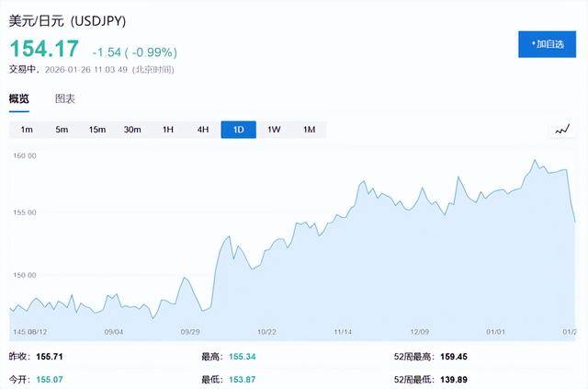The image size is (588, 389).
Task: Select the active 1D interval button
Action: click(x=239, y=130)
